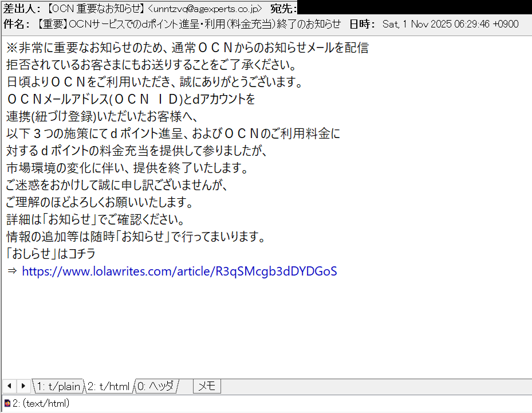This screenshot has width=532, height=413.
Task: Click the 件名 subject label
Action: point(16,24)
